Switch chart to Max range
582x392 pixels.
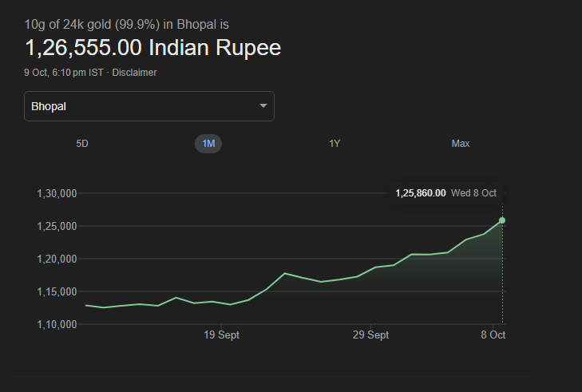[461, 144]
